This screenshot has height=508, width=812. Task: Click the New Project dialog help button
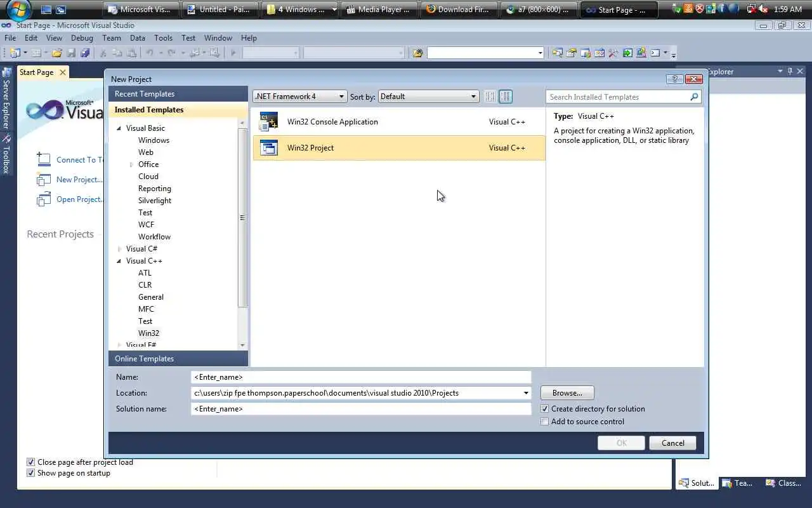pos(674,79)
